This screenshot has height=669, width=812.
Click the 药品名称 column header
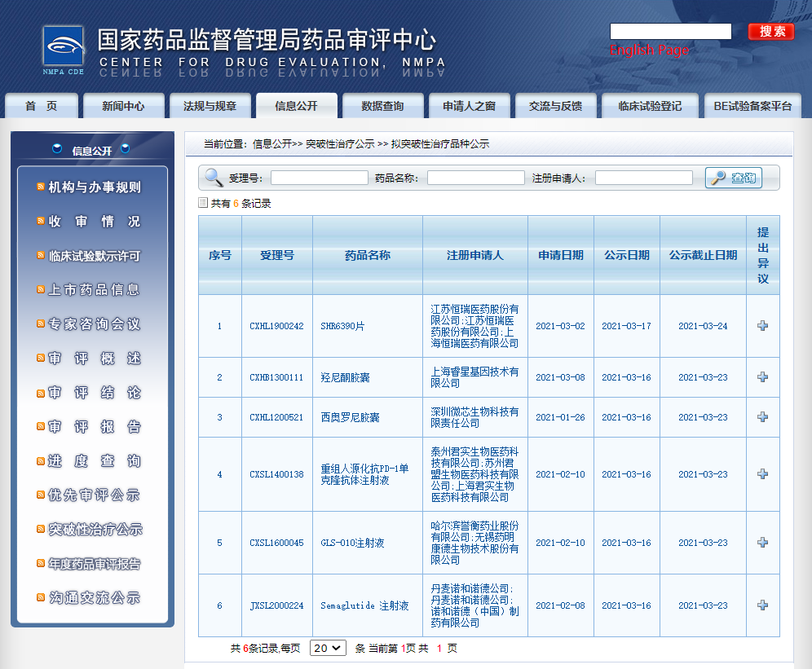[x=368, y=255]
